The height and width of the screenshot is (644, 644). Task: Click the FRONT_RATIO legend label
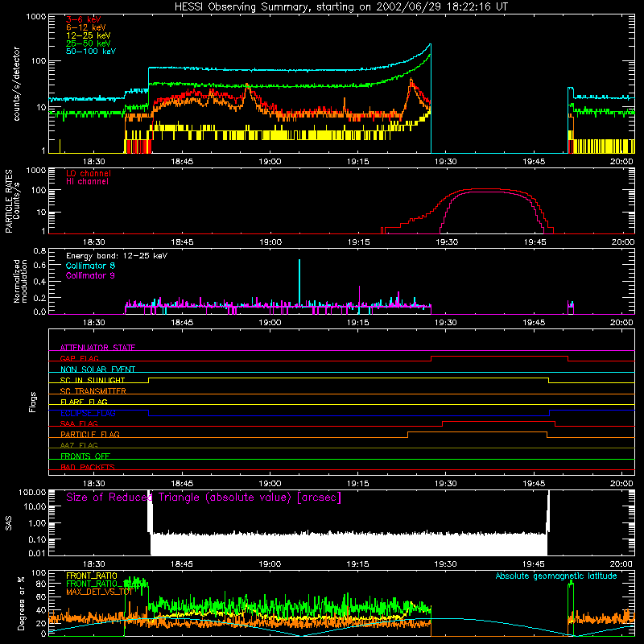92,576
